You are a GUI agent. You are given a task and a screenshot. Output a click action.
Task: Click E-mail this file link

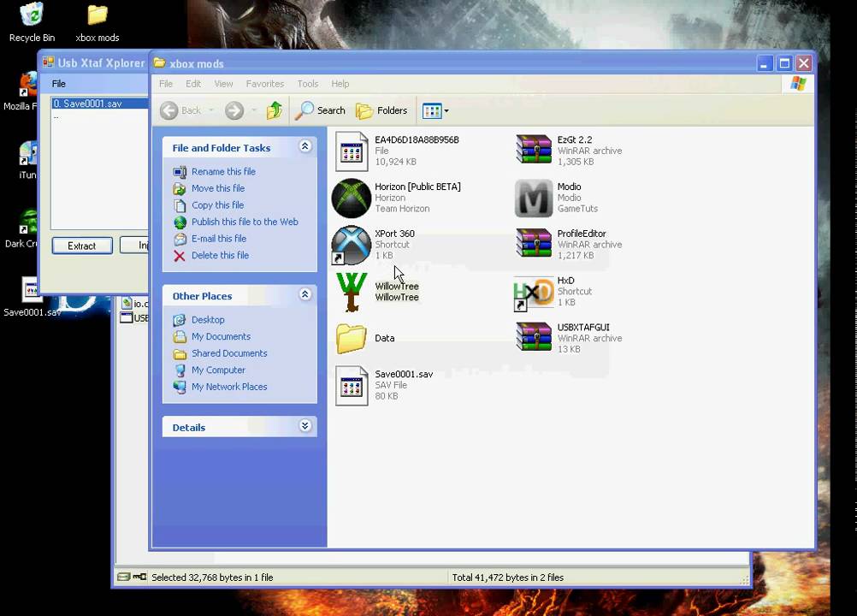coord(219,239)
